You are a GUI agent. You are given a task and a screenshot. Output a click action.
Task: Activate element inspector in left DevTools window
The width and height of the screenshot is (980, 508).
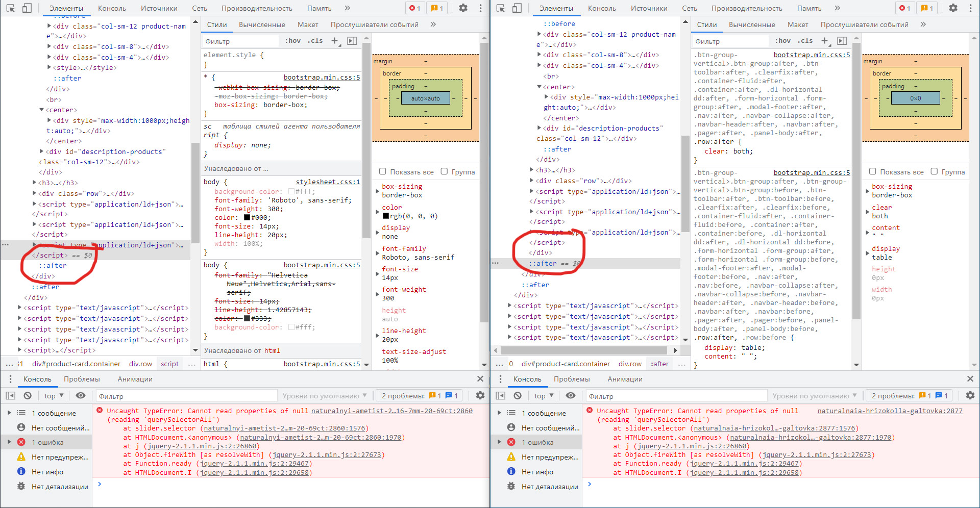coord(11,8)
